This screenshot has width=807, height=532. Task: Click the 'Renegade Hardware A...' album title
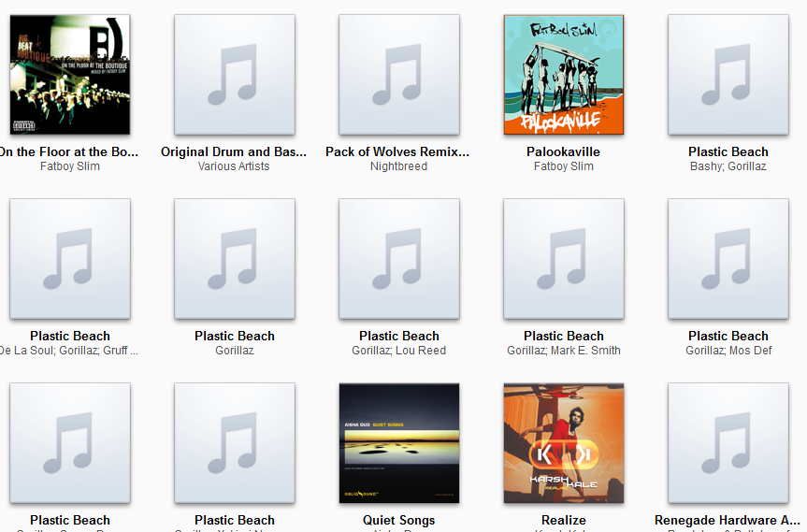tap(728, 520)
